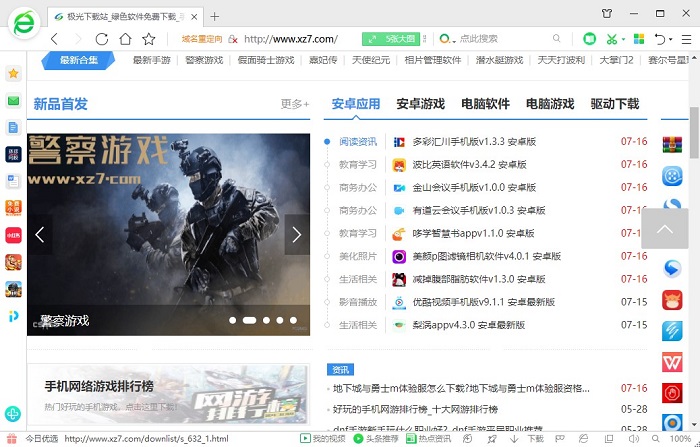Open 多彩汇川手机版v1.3.3 安卓版 link
The height and width of the screenshot is (447, 700).
pos(474,142)
